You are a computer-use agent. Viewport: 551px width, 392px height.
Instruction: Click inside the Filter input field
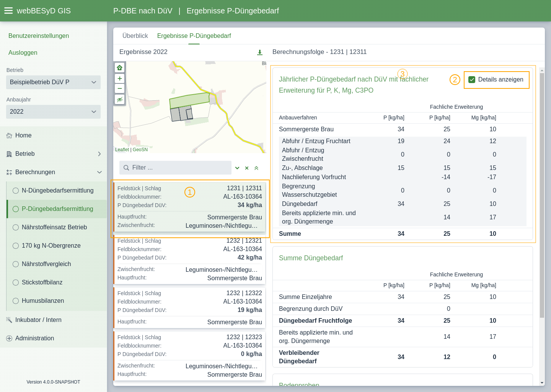(x=175, y=168)
